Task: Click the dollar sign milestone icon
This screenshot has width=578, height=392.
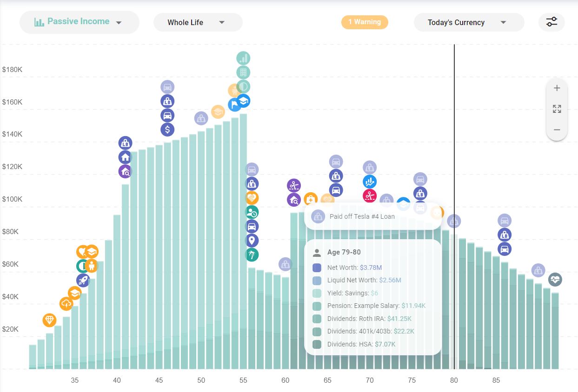Action: pyautogui.click(x=167, y=130)
